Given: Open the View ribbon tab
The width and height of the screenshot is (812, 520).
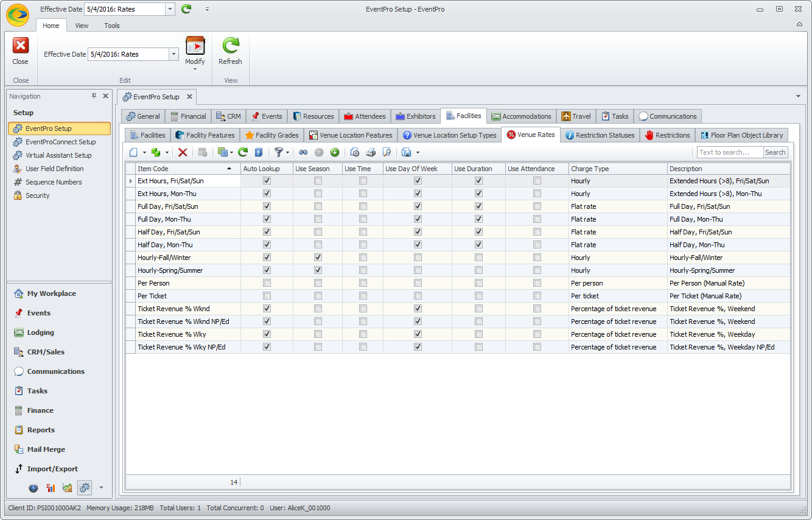Looking at the screenshot, I should 82,26.
